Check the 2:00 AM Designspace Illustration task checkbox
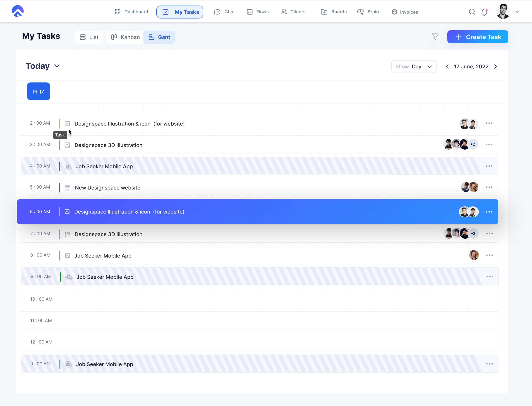 67,124
